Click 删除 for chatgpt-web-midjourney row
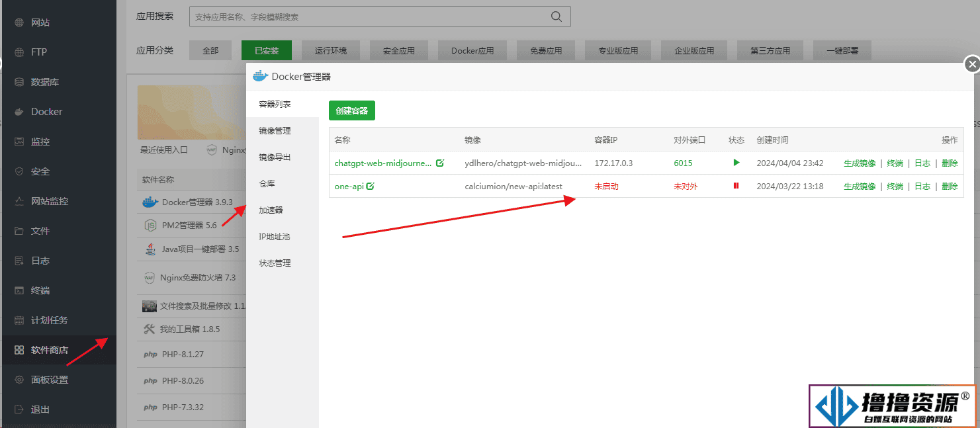Screen dimensions: 980x428 tap(950, 163)
